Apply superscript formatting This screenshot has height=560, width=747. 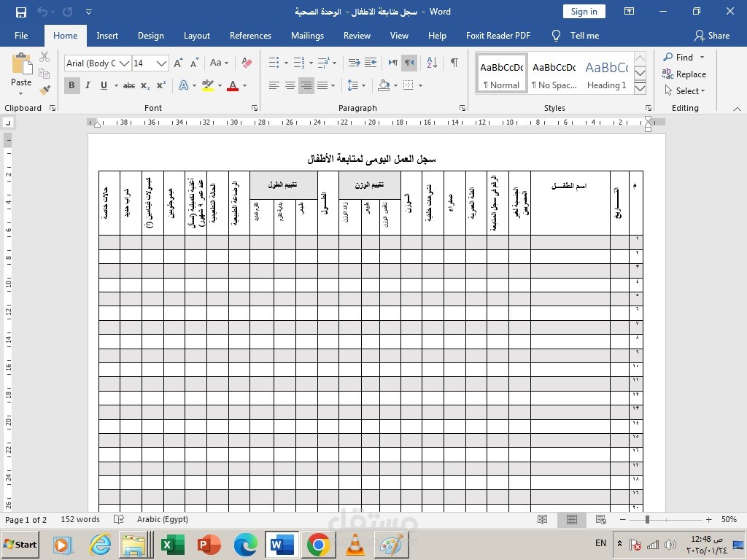click(161, 86)
